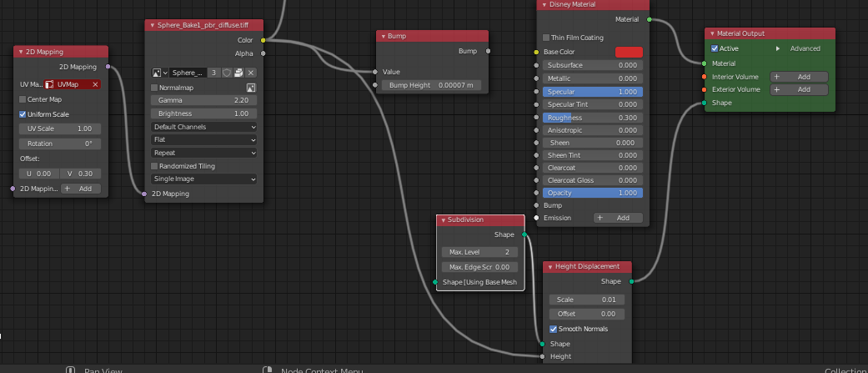Click the image user count 3
868x373 pixels.
pyautogui.click(x=214, y=73)
